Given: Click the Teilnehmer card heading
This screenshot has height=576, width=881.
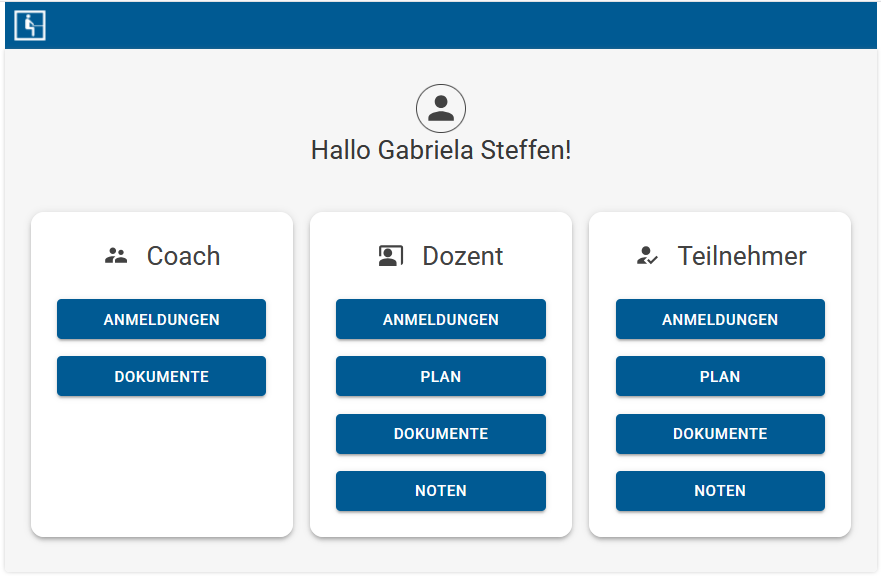Looking at the screenshot, I should [742, 256].
